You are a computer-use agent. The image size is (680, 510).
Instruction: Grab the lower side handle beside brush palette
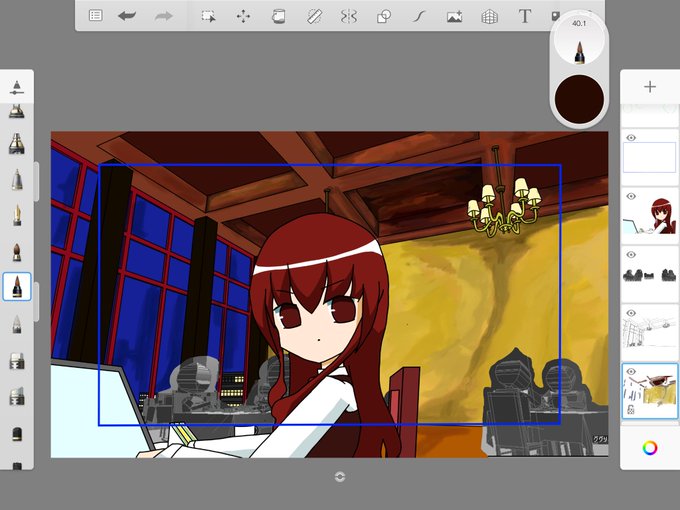pos(36,301)
